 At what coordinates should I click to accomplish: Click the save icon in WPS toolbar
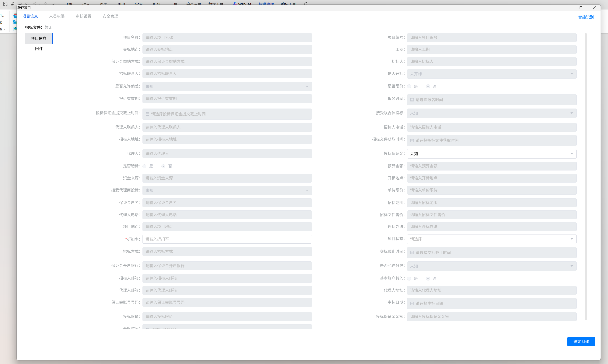[5, 4]
